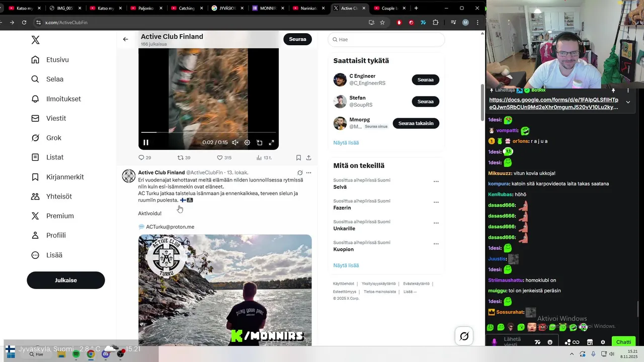Switch to JYVÄSKYLÄ Google tab
644x362 pixels.
pos(227,8)
